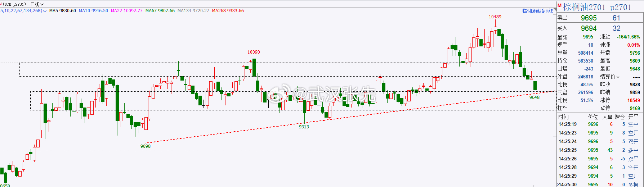
Task: Click the 时间 column header
Action: tap(563, 117)
